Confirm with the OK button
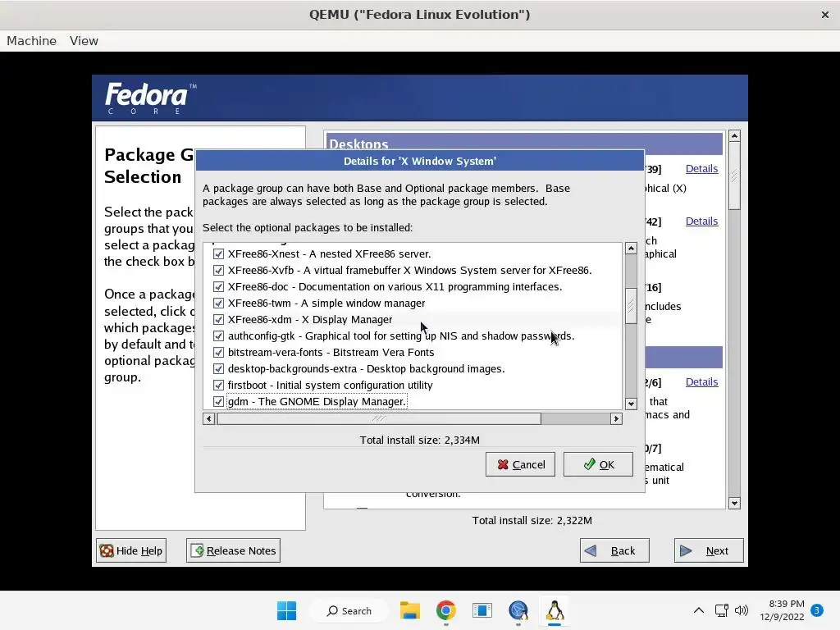Screen dimensions: 840x630 coord(598,464)
